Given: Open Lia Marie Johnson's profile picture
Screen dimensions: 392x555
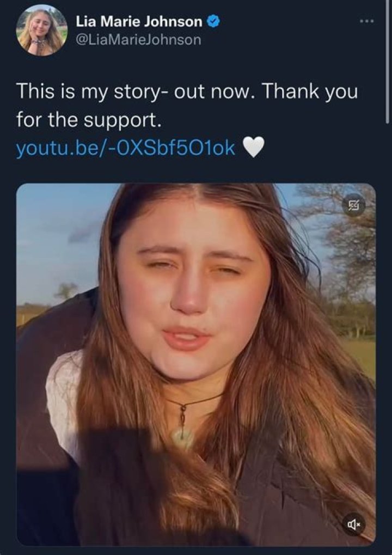Looking at the screenshot, I should (x=42, y=30).
